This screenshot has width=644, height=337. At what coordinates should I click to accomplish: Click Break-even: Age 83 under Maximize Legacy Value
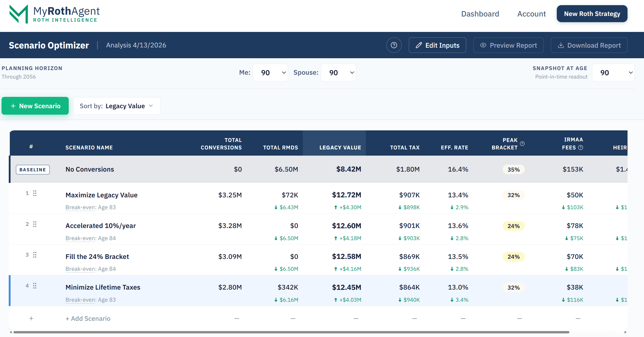click(x=91, y=207)
